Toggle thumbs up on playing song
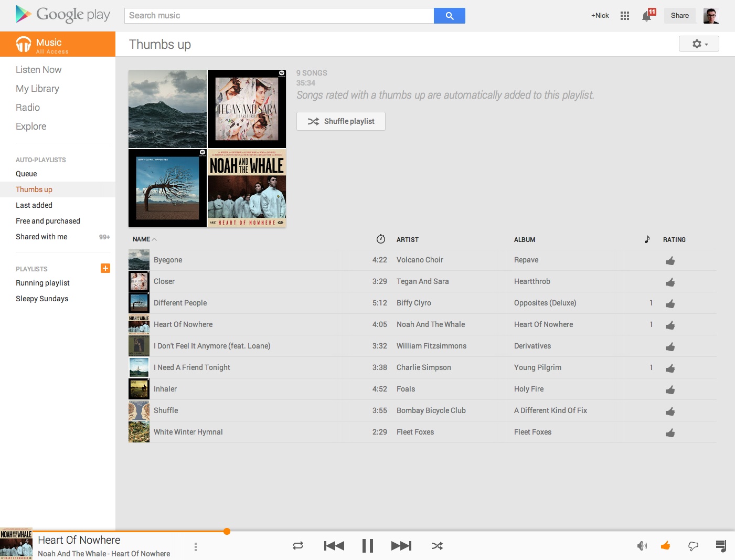The height and width of the screenshot is (560, 735). (x=666, y=546)
